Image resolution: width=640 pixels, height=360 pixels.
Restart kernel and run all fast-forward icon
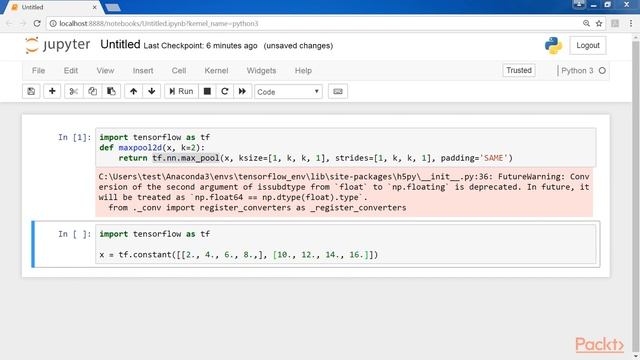tap(242, 91)
